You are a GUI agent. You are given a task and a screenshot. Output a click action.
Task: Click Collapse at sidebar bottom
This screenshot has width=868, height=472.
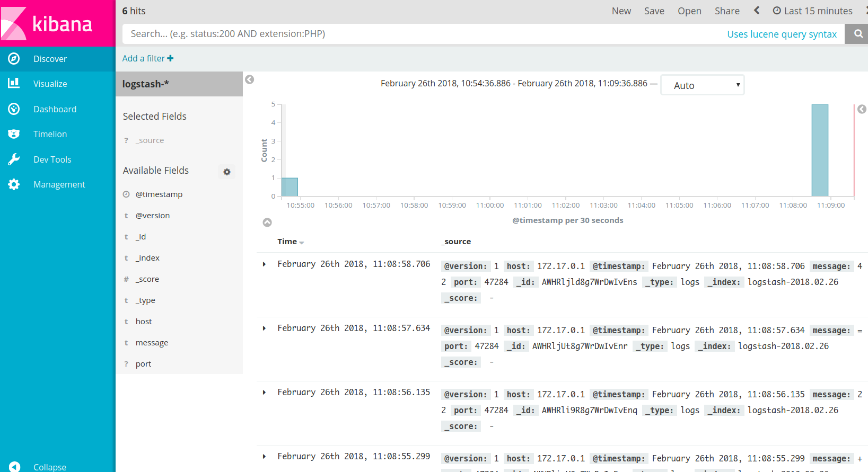[50, 467]
